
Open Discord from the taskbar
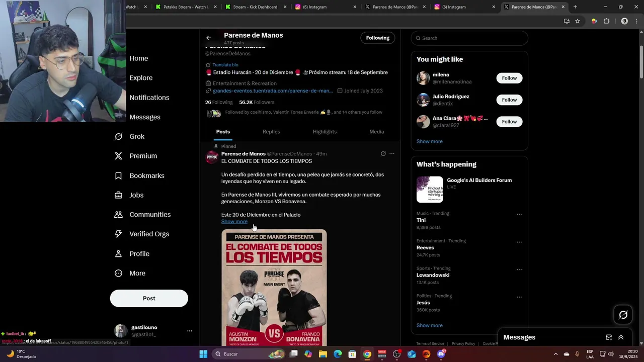(441, 354)
